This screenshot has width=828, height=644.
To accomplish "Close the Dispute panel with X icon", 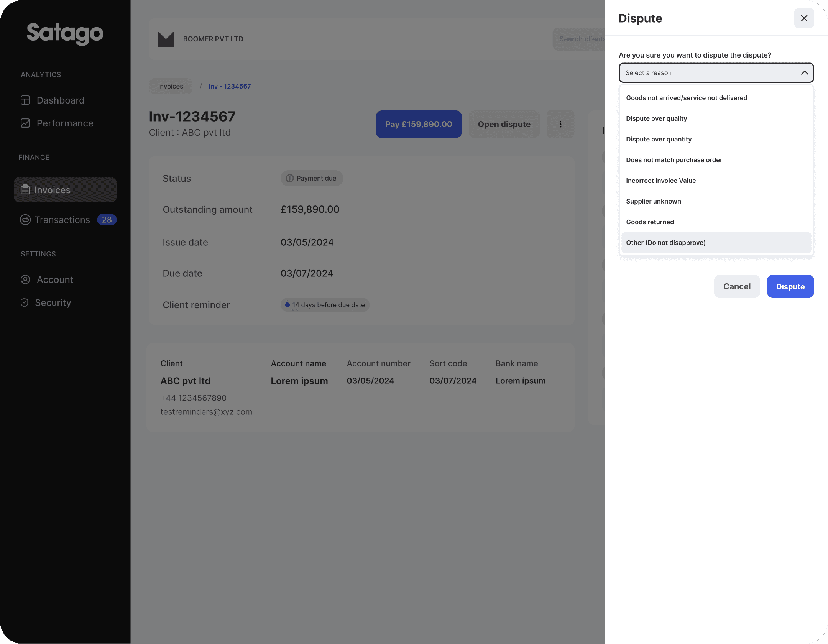I will click(x=804, y=18).
